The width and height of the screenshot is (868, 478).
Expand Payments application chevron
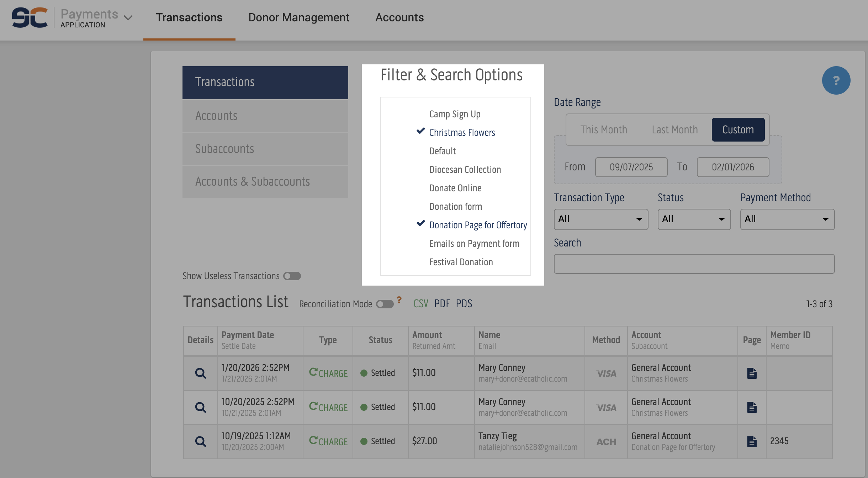128,17
